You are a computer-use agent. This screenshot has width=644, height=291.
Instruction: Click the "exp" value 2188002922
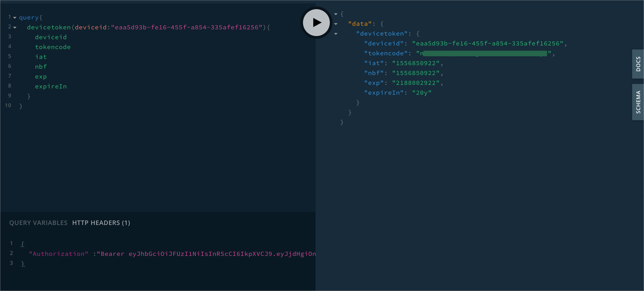click(x=416, y=83)
